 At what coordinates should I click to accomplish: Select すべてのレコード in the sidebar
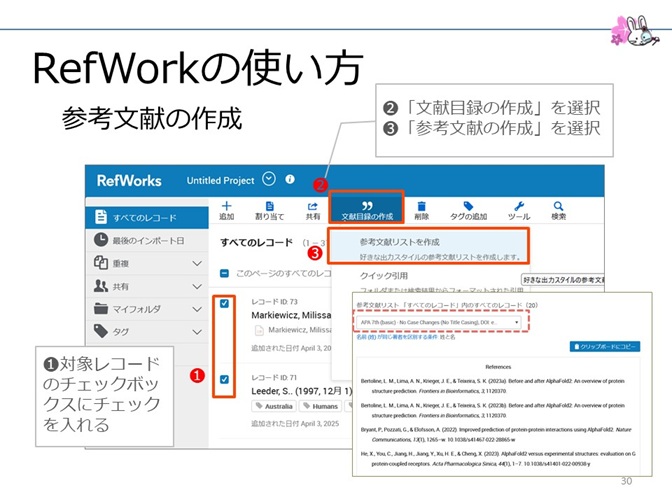click(147, 217)
